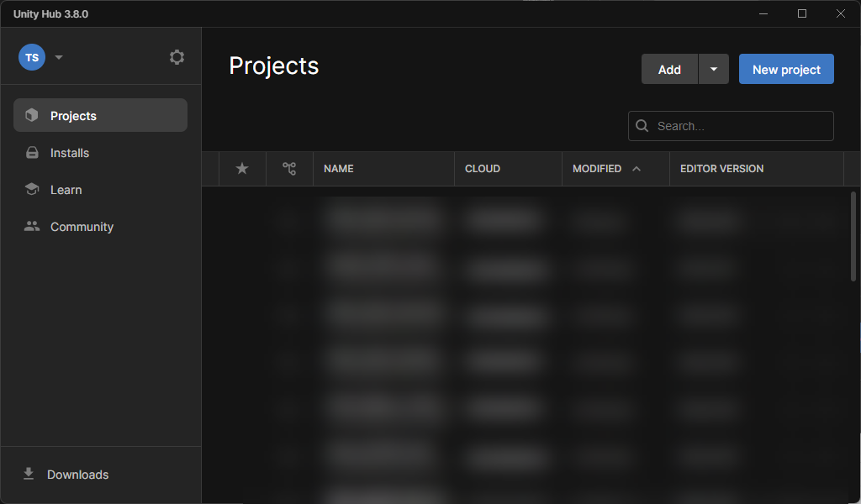The height and width of the screenshot is (504, 861).
Task: Open the Installs tab
Action: [69, 153]
